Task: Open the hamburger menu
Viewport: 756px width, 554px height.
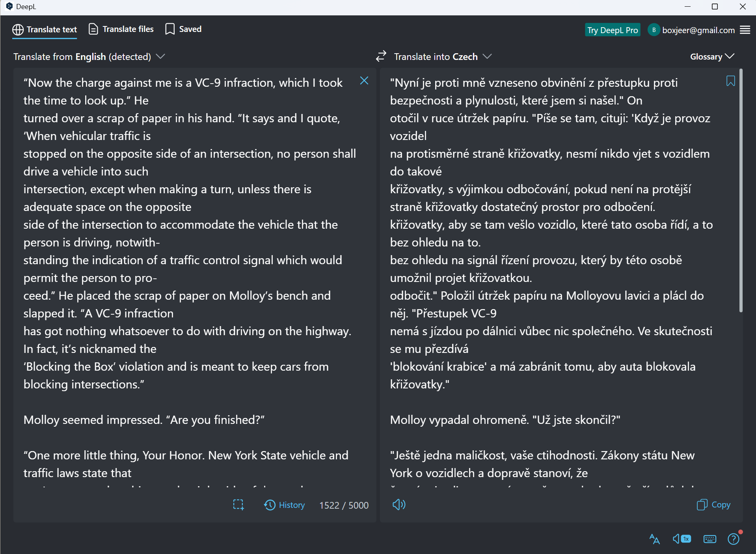Action: pyautogui.click(x=745, y=30)
